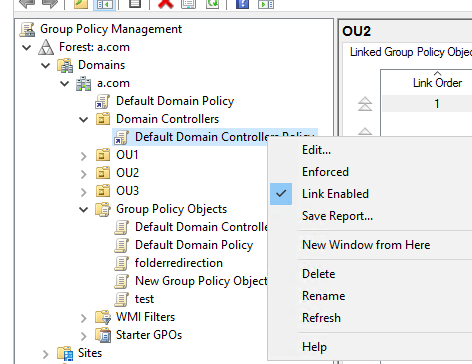This screenshot has width=472, height=364.
Task: Click the a.com domain server icon
Action: click(x=83, y=83)
